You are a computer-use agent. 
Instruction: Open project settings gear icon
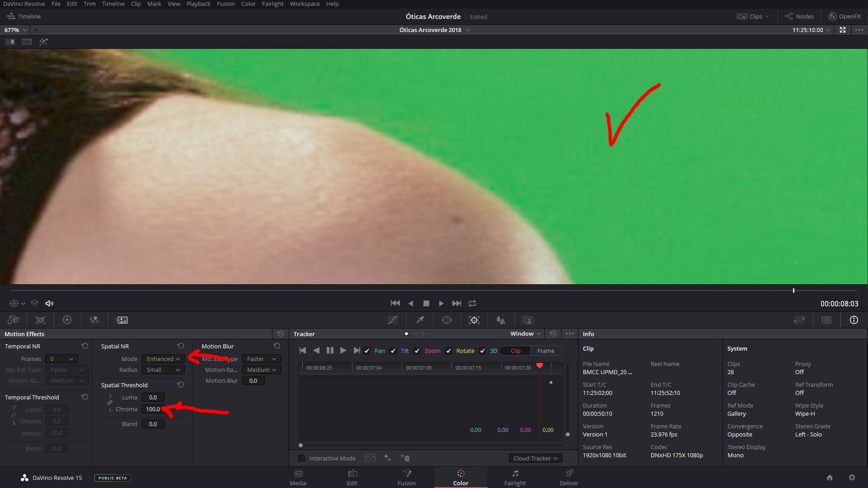852,478
